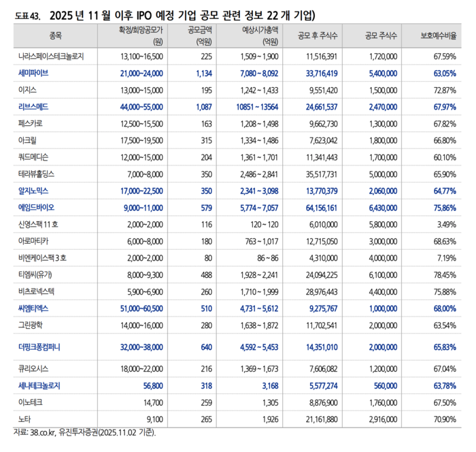This screenshot has width=476, height=452.
Task: Select the 신영스팩 11호 company name
Action: (x=38, y=225)
